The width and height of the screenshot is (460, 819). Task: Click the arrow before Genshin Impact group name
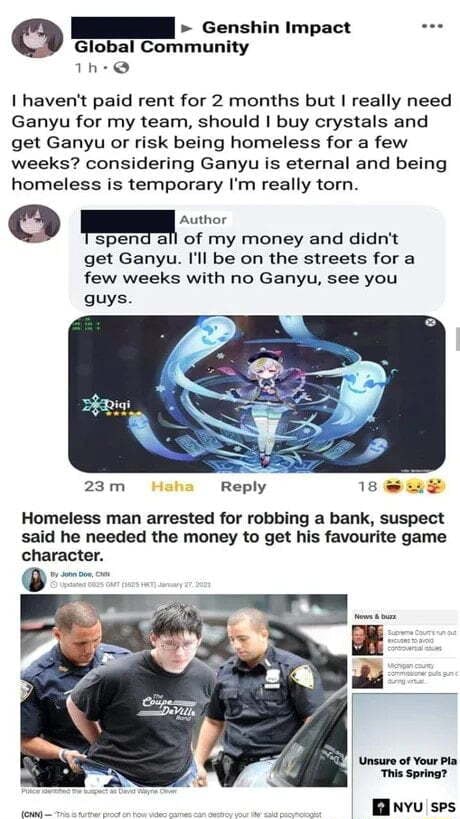(x=186, y=29)
